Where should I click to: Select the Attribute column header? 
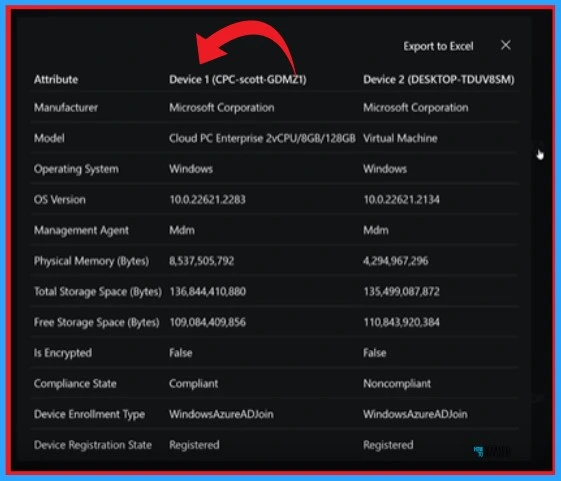[56, 79]
